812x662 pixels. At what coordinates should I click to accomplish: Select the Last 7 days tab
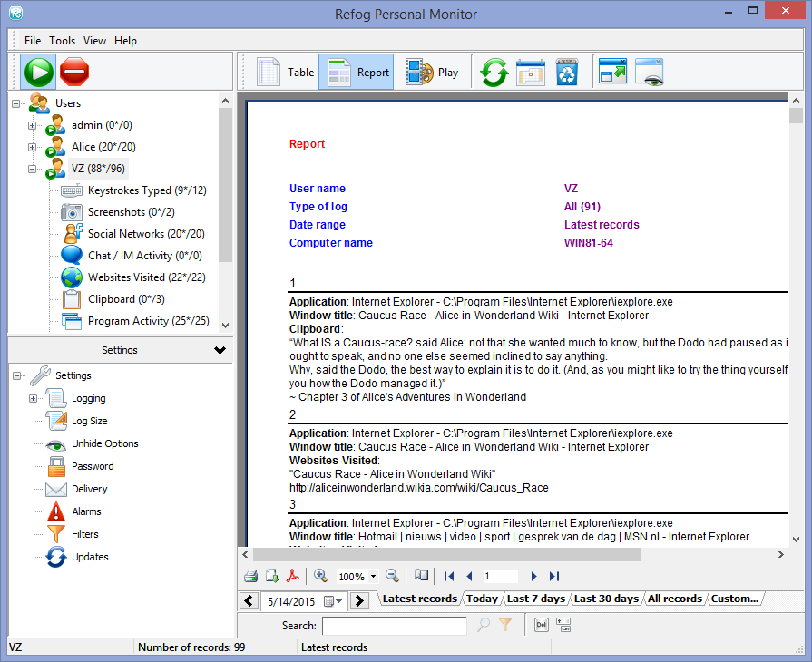click(x=536, y=599)
